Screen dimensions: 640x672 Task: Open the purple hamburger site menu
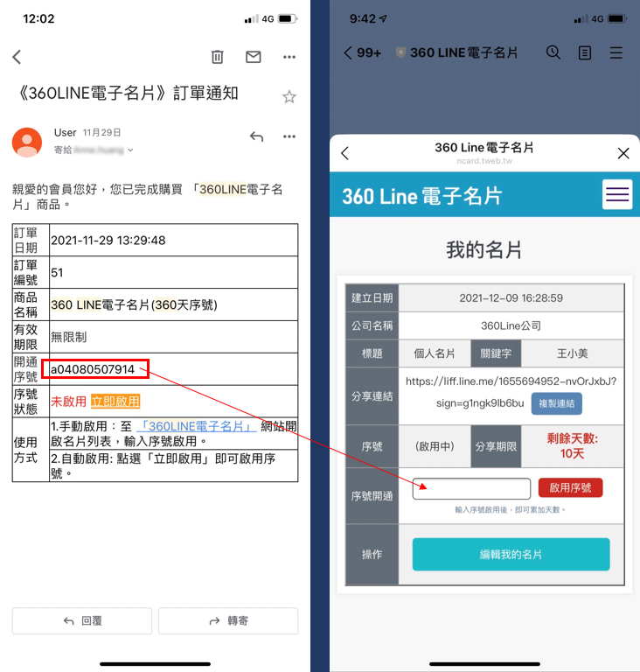tap(617, 194)
